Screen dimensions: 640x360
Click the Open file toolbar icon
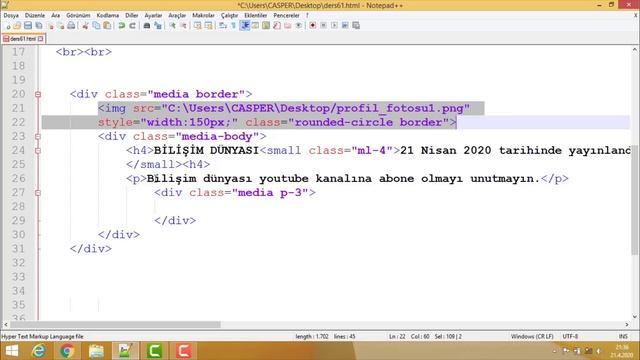click(x=17, y=26)
